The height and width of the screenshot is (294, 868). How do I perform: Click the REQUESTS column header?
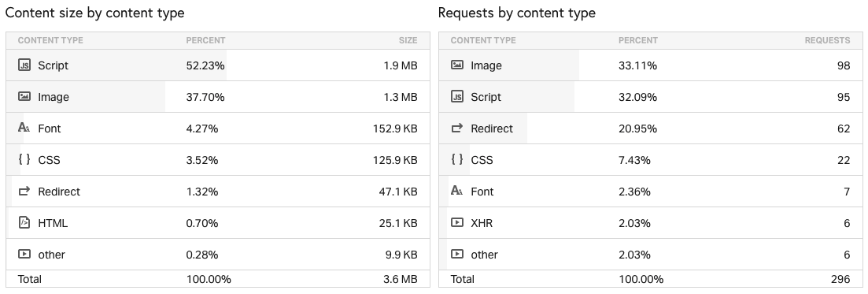pos(827,40)
